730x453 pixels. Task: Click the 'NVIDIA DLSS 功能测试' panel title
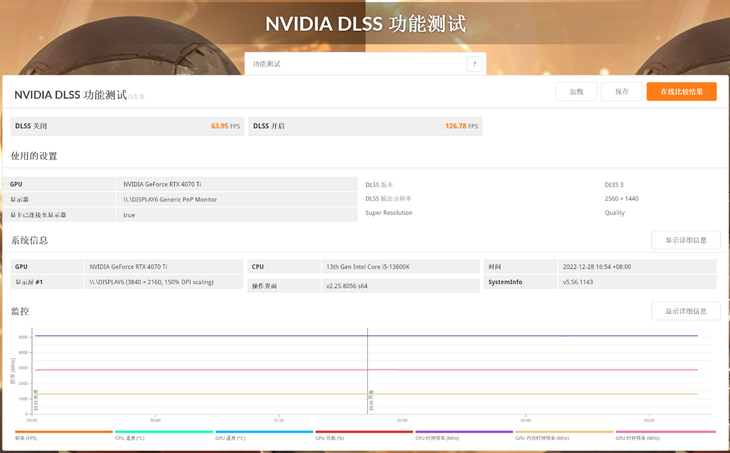click(x=70, y=95)
